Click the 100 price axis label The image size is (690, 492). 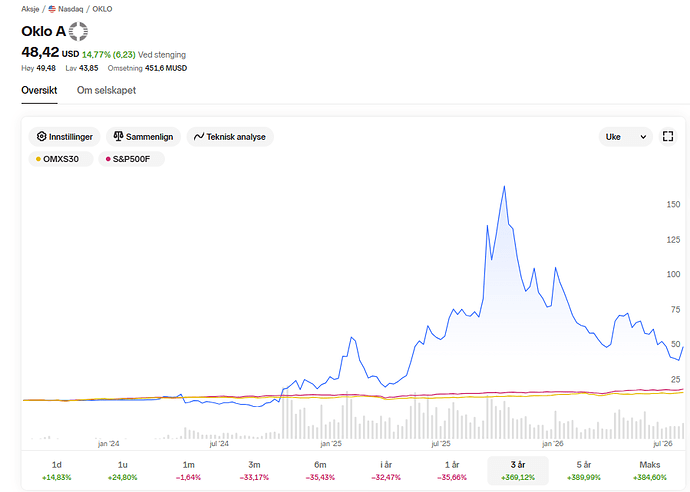tap(673, 274)
